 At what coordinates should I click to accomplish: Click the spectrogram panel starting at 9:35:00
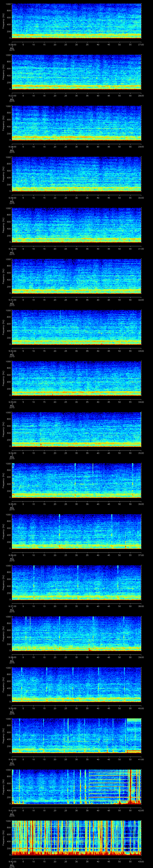[x=76, y=481]
